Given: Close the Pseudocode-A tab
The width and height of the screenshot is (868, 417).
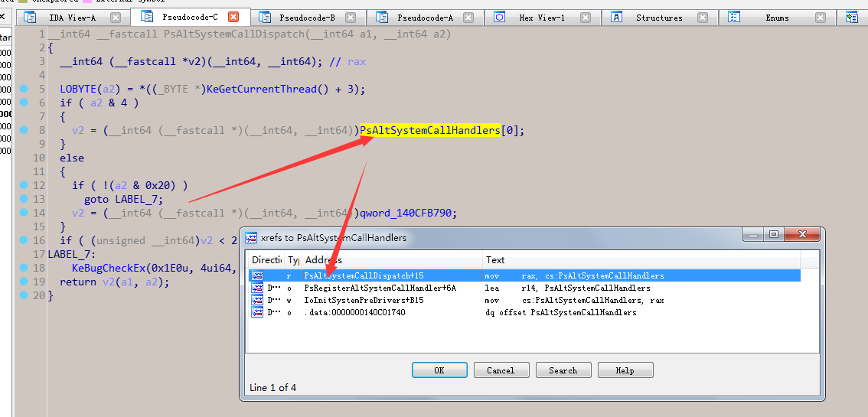Looking at the screenshot, I should 468,18.
